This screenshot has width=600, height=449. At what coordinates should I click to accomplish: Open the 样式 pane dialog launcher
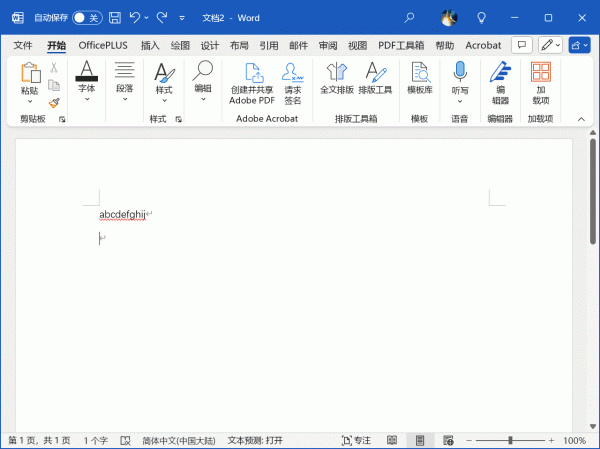pos(178,119)
